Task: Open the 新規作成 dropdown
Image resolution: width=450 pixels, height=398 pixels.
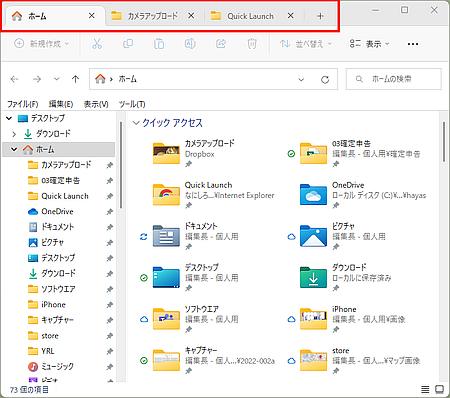Action: coord(42,44)
